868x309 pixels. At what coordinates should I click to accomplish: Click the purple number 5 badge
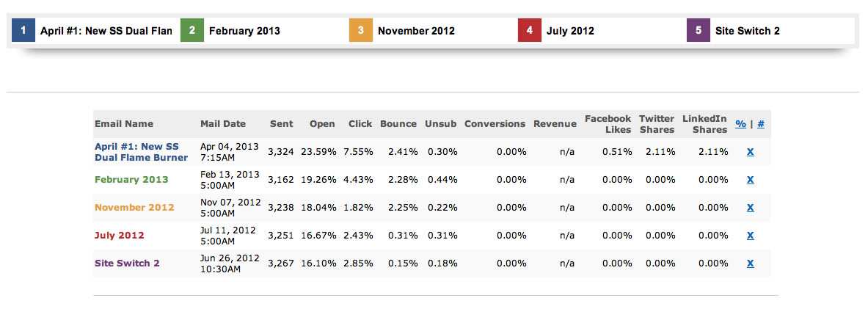tap(699, 31)
